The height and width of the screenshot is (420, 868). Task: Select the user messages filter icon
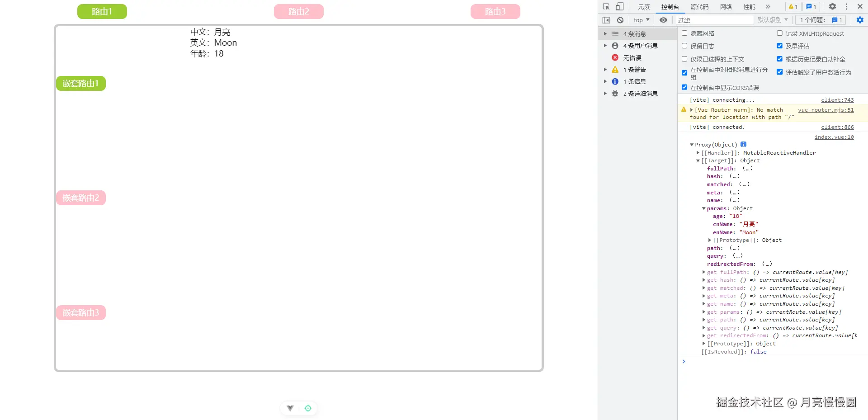pos(615,46)
